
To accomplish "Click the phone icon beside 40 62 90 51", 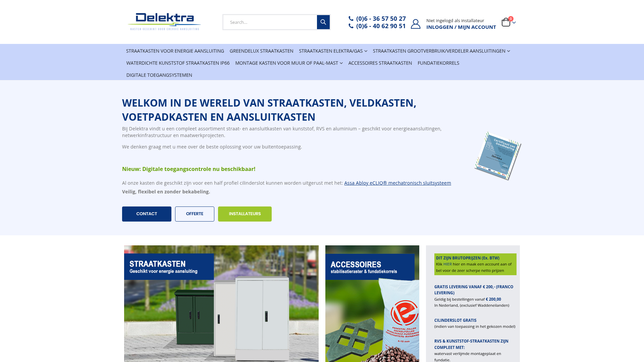I will pyautogui.click(x=351, y=26).
